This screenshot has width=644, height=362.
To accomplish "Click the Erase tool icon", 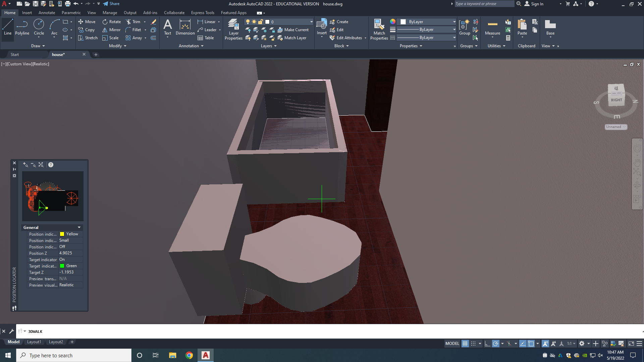I will click(x=153, y=22).
